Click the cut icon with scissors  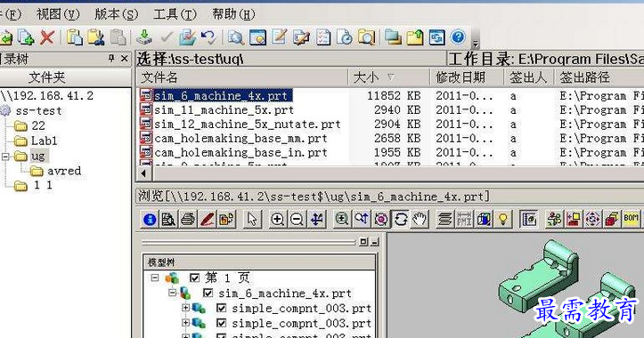pyautogui.click(x=96, y=37)
